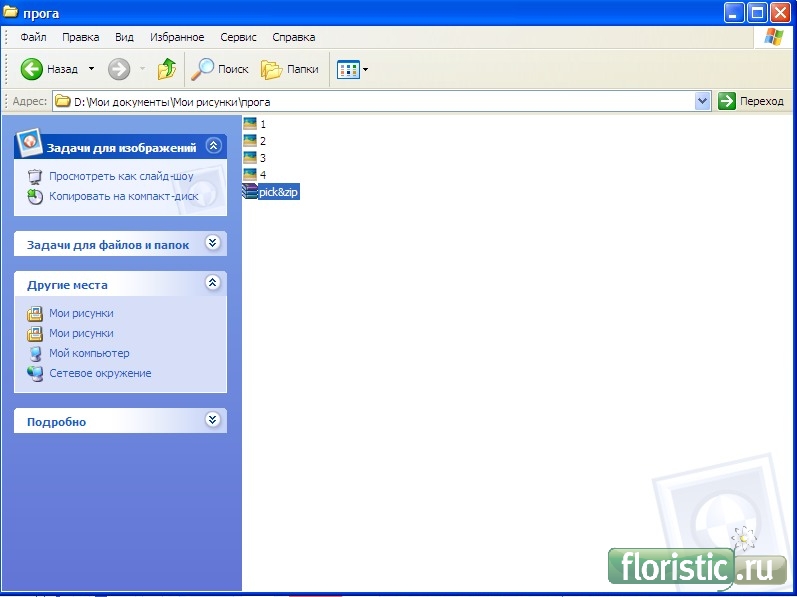797x597 pixels.
Task: Expand the address bar dropdown list
Action: coord(702,101)
